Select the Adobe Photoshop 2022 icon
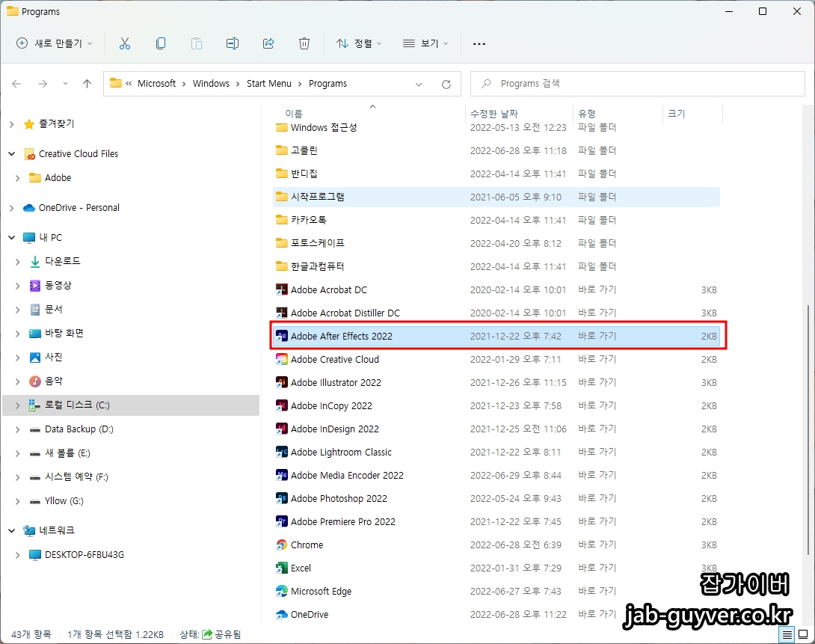The height and width of the screenshot is (644, 815). tap(281, 498)
